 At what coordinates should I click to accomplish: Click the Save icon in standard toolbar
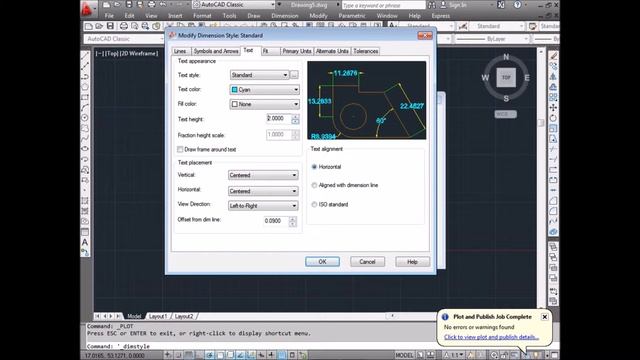click(110, 27)
